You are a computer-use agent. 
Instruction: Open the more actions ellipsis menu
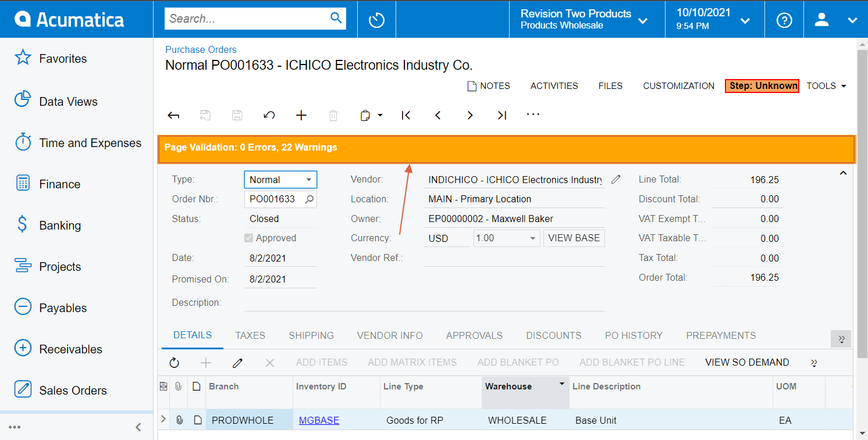533,115
